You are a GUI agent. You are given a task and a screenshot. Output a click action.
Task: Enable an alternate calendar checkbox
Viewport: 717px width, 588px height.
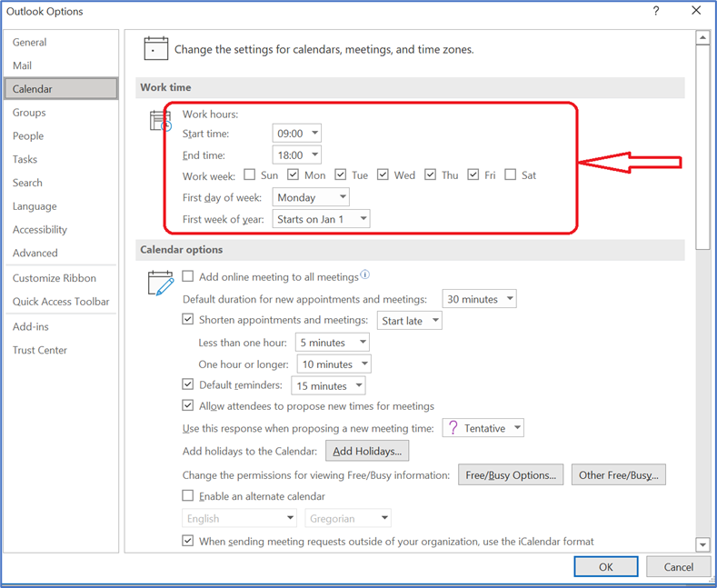click(x=187, y=495)
